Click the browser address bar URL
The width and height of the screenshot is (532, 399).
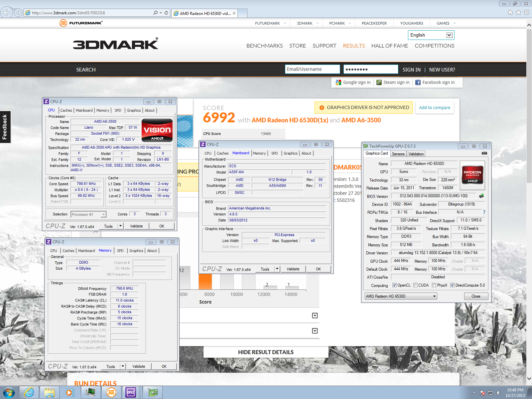click(68, 13)
